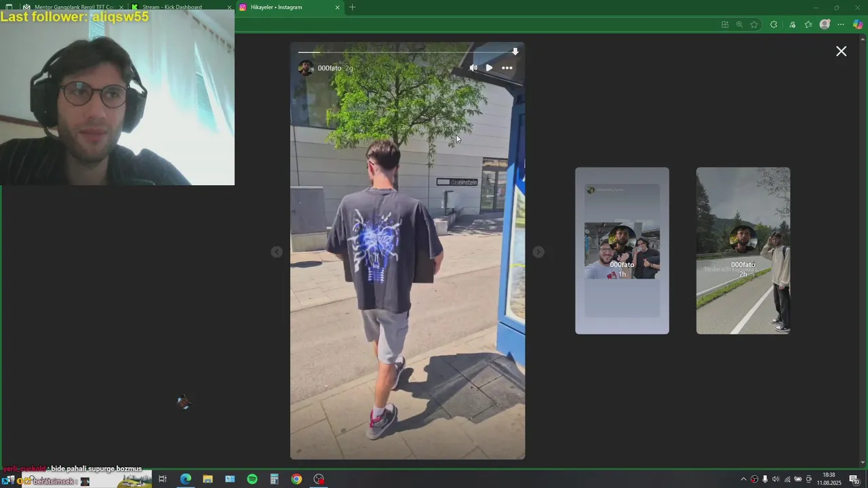Screen dimensions: 868x488
Task: Go to the previous story
Action: 277,252
